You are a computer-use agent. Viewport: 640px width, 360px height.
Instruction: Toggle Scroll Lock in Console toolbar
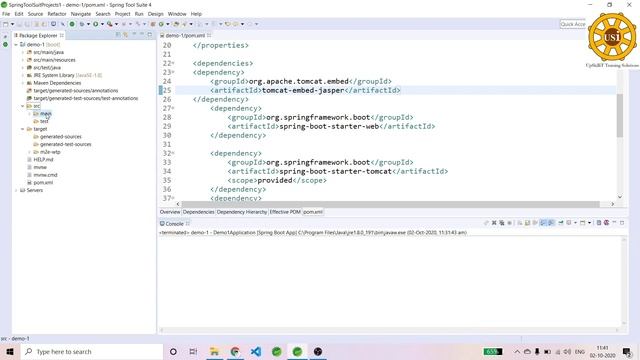527,223
